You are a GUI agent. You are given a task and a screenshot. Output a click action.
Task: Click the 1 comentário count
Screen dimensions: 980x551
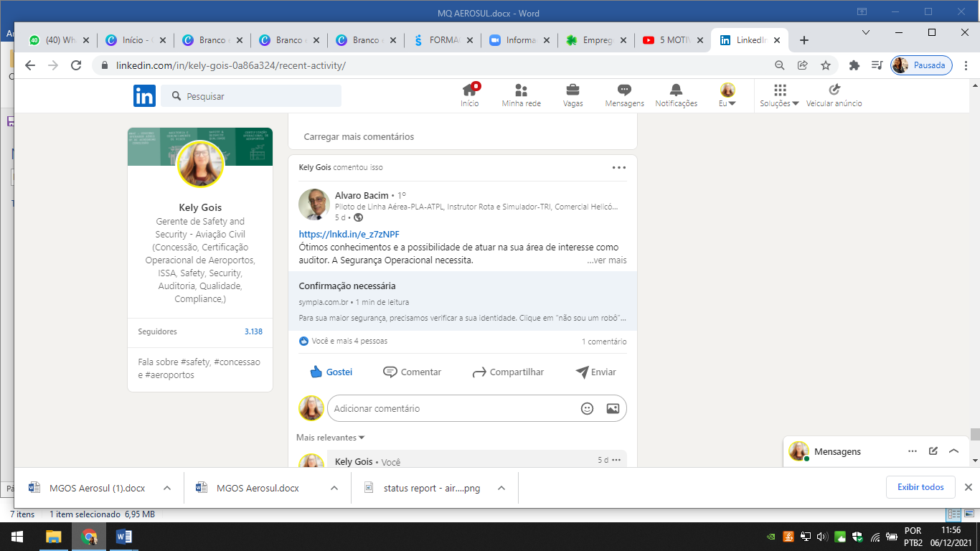[604, 342]
